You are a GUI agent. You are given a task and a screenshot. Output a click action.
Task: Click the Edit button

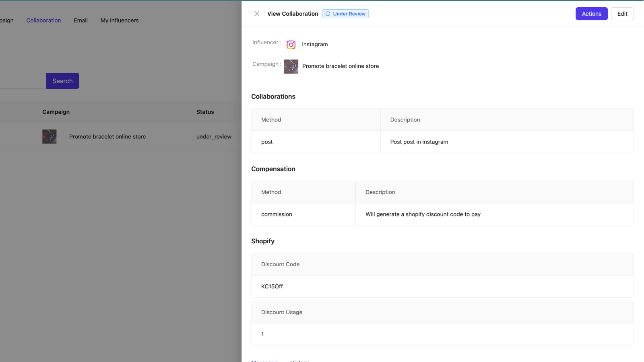pyautogui.click(x=622, y=13)
